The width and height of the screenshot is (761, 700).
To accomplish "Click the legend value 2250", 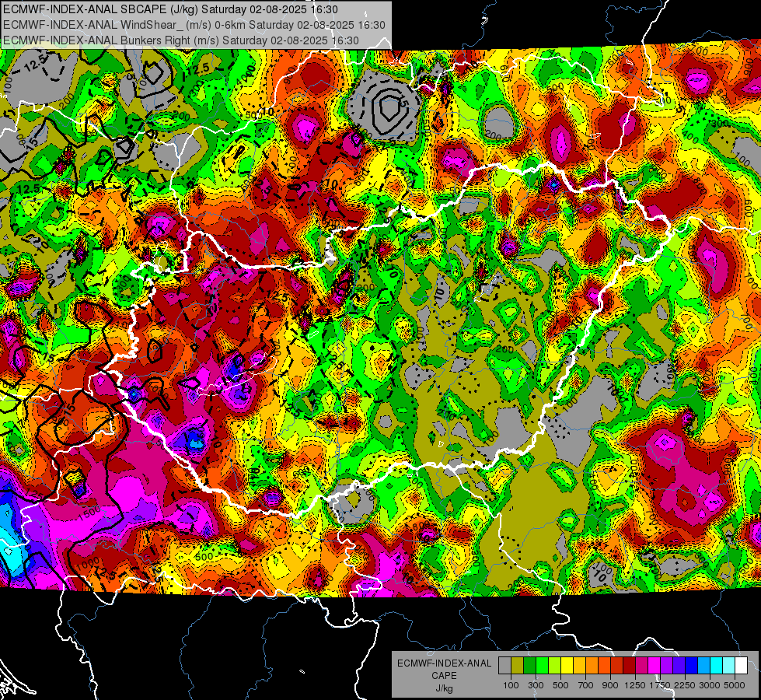I will pyautogui.click(x=686, y=685).
